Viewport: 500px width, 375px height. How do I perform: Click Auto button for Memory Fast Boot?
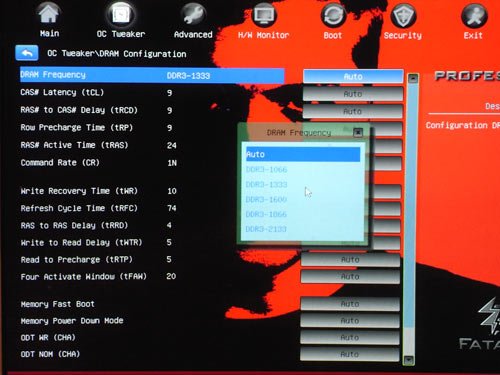350,304
